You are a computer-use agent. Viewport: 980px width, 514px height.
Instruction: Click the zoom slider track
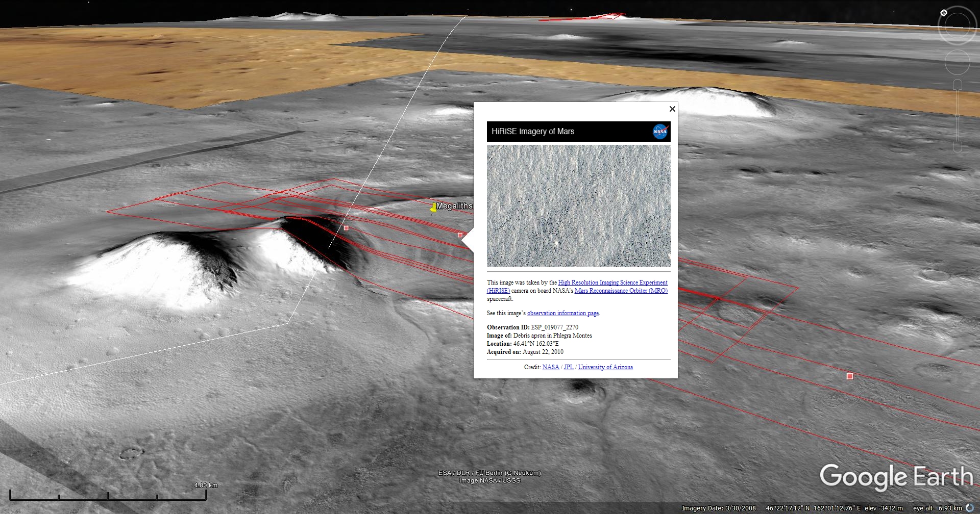(x=958, y=115)
